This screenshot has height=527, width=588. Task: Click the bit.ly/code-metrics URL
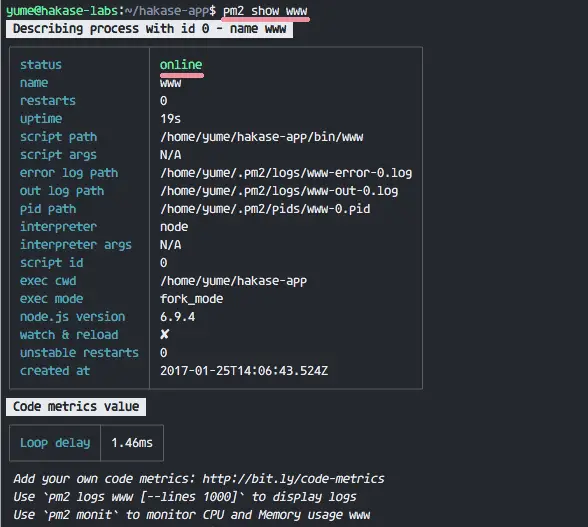coord(293,479)
